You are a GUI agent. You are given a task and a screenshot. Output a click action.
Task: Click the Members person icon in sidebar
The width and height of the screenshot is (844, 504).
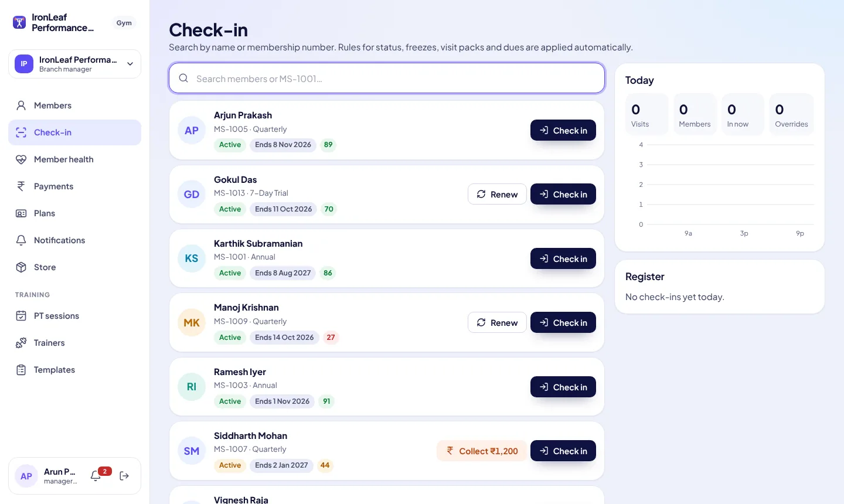click(21, 105)
